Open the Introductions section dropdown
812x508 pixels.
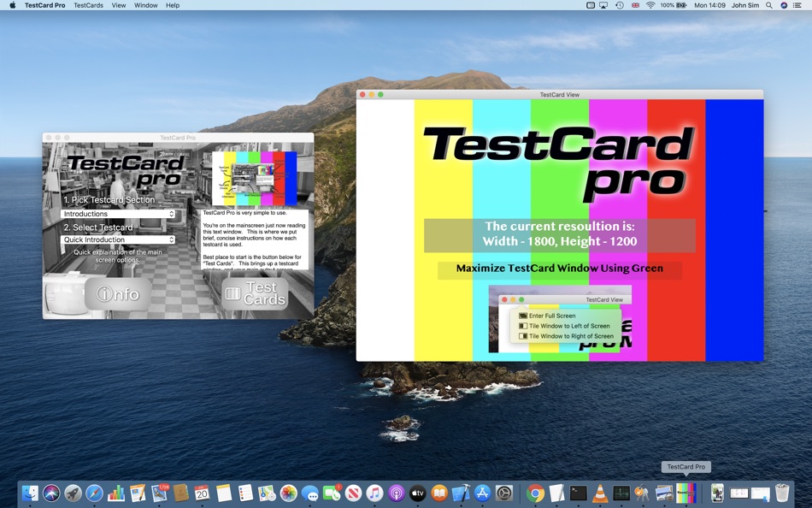118,214
